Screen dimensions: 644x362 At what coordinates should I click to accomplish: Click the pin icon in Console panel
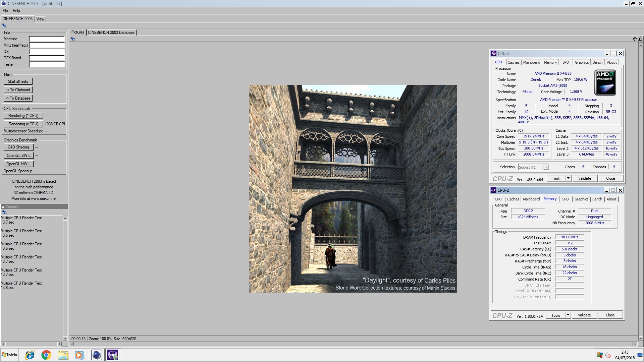tap(4, 212)
